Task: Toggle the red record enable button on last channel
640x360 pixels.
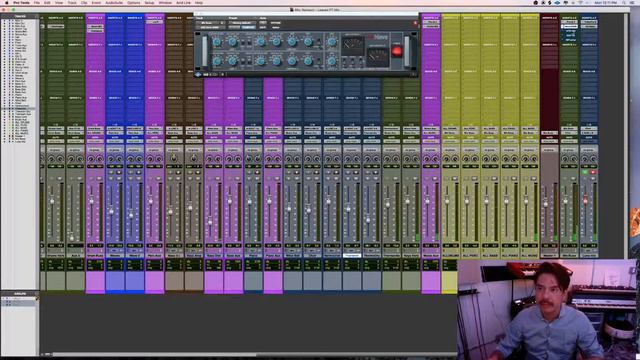Action: coord(593,172)
